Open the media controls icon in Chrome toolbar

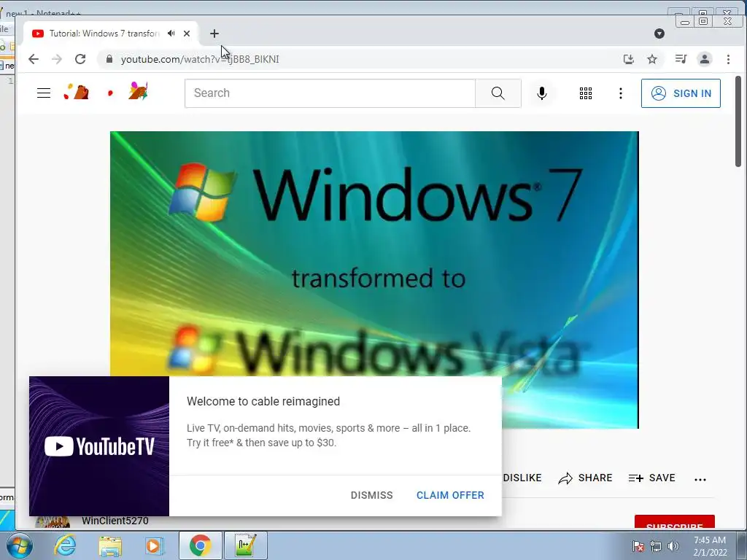[x=681, y=59]
